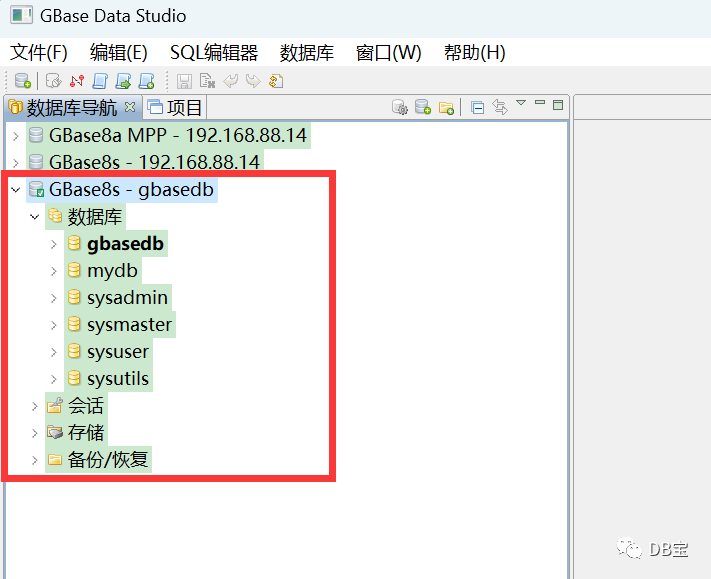711x579 pixels.
Task: Expand the sysmaster database node
Action: click(54, 325)
